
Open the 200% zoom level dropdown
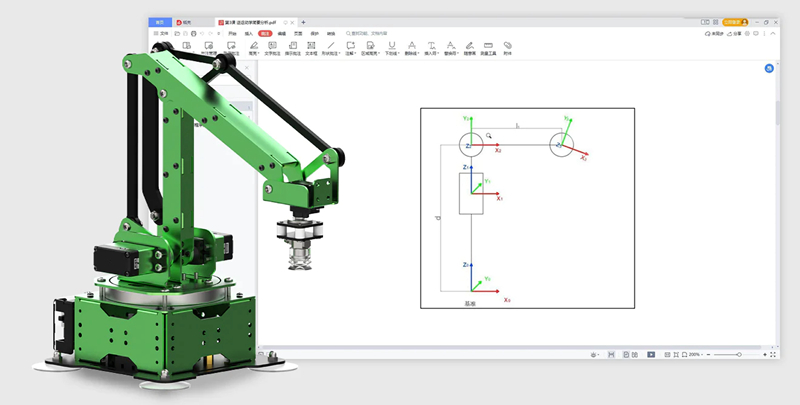[696, 354]
